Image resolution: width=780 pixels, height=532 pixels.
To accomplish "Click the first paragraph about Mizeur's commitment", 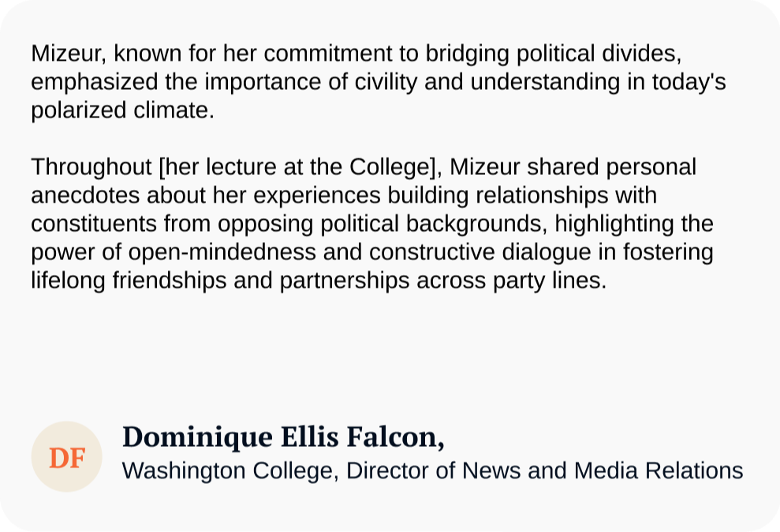I will point(355,82).
